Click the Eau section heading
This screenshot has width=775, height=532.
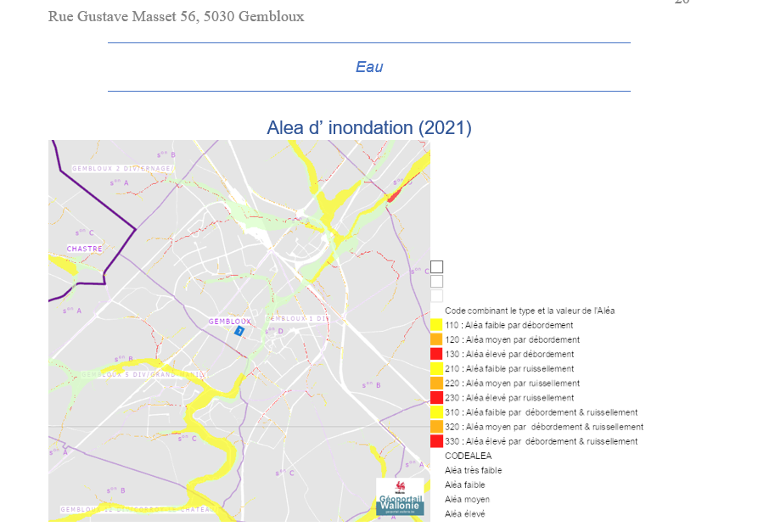coord(369,67)
